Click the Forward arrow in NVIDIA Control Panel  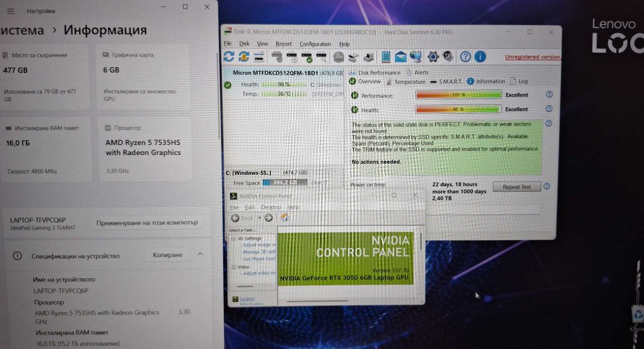[x=269, y=218]
